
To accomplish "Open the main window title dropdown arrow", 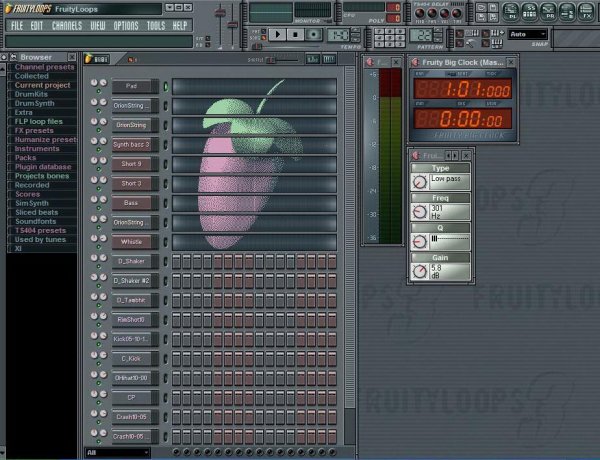I will coord(170,7).
